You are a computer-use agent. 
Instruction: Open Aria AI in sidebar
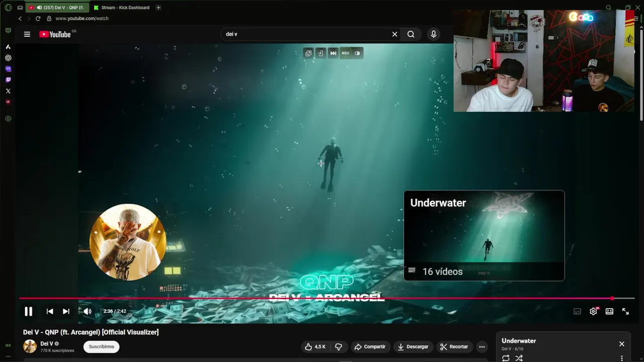pyautogui.click(x=8, y=47)
